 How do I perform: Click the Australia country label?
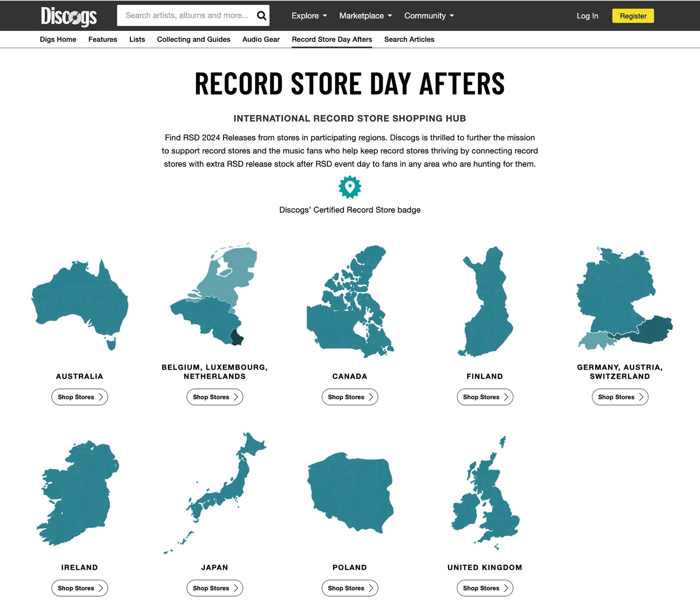[x=79, y=376]
